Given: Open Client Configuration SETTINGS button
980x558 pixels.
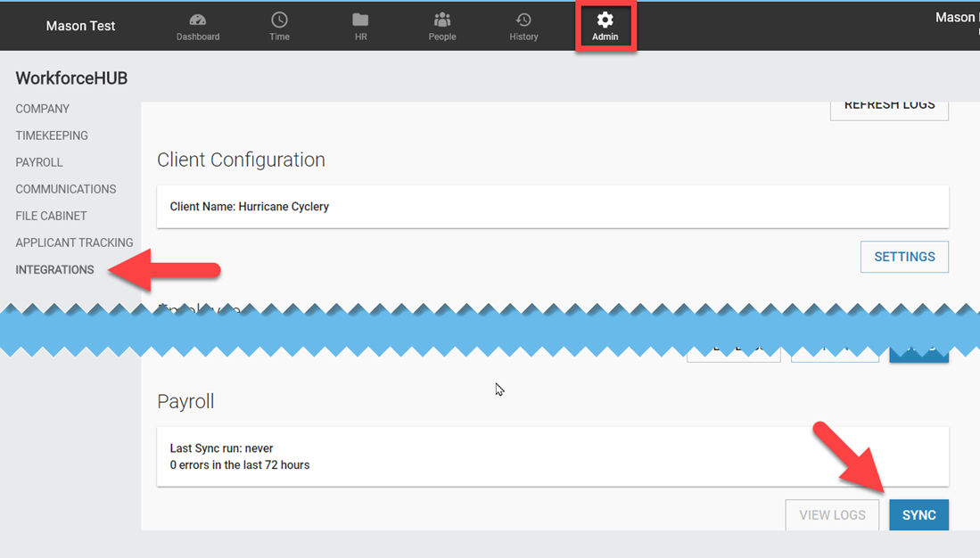Looking at the screenshot, I should coord(904,257).
